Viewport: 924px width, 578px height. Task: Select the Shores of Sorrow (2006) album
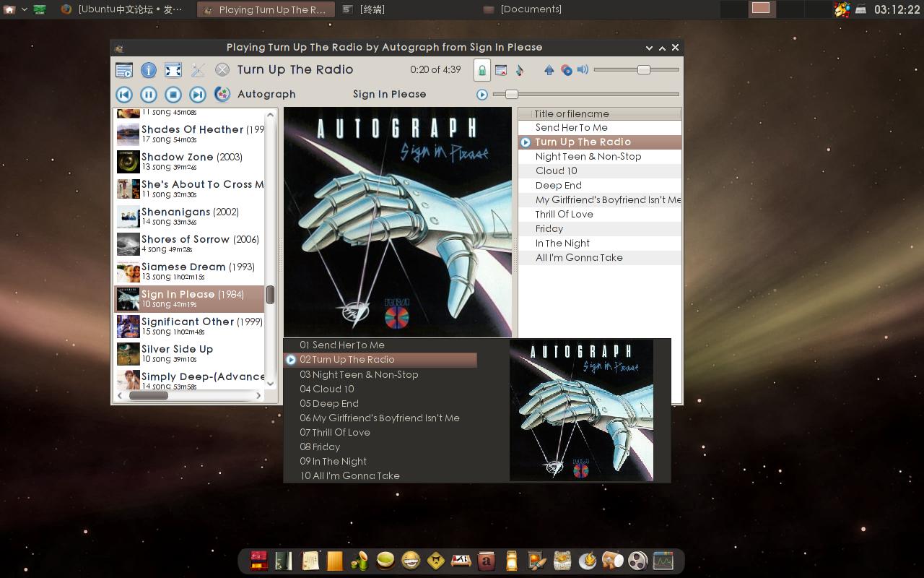click(189, 243)
